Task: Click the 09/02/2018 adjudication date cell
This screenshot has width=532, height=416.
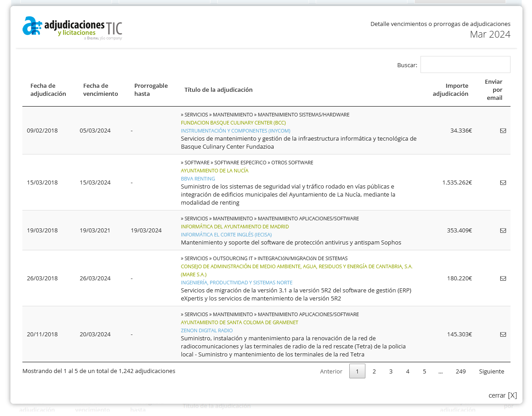Action: coord(43,131)
